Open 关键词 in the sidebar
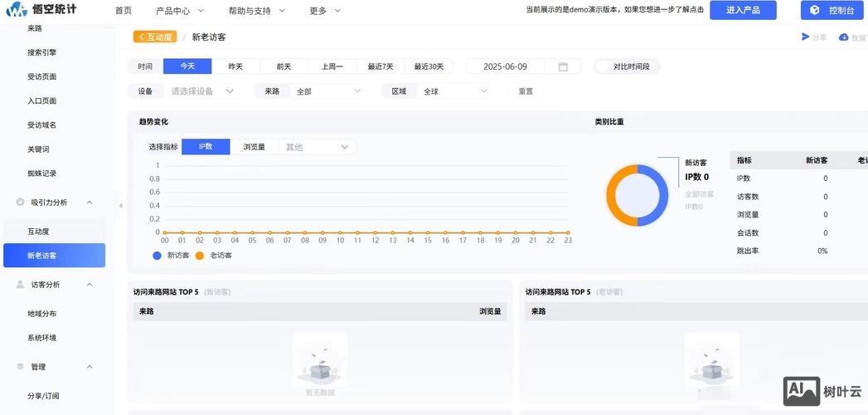The width and height of the screenshot is (868, 415). coord(38,149)
